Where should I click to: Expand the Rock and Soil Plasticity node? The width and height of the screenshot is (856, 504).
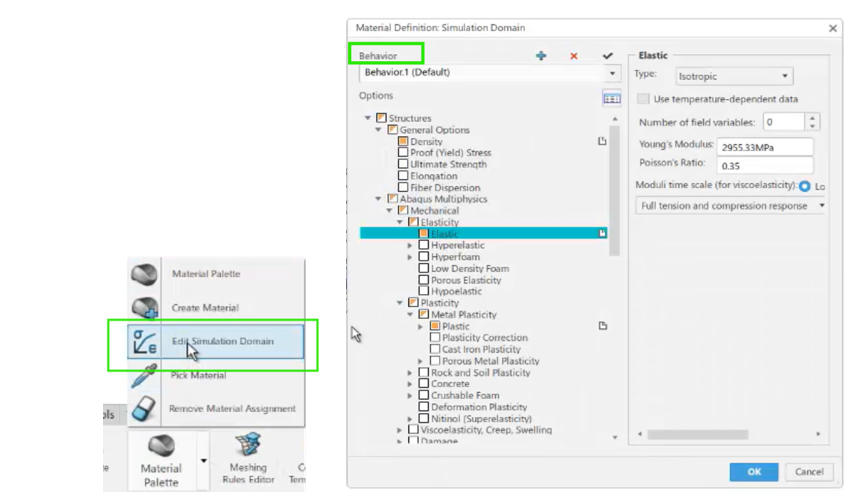click(409, 372)
